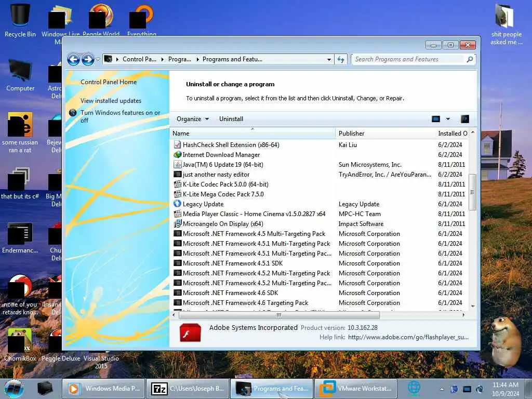
Task: Click the vertical scrollbar thumb in program list
Action: (x=472, y=192)
